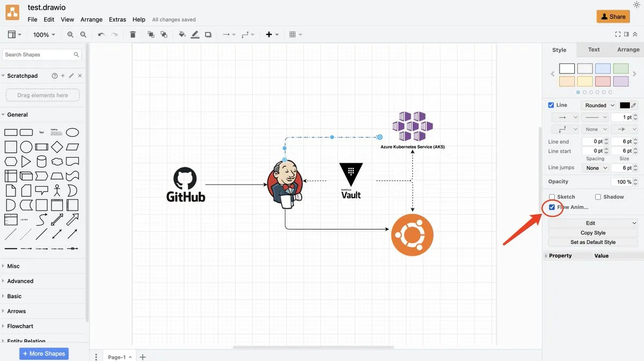Click the Search Shapes input field
Screen dimensions: 644x361
tap(38, 55)
